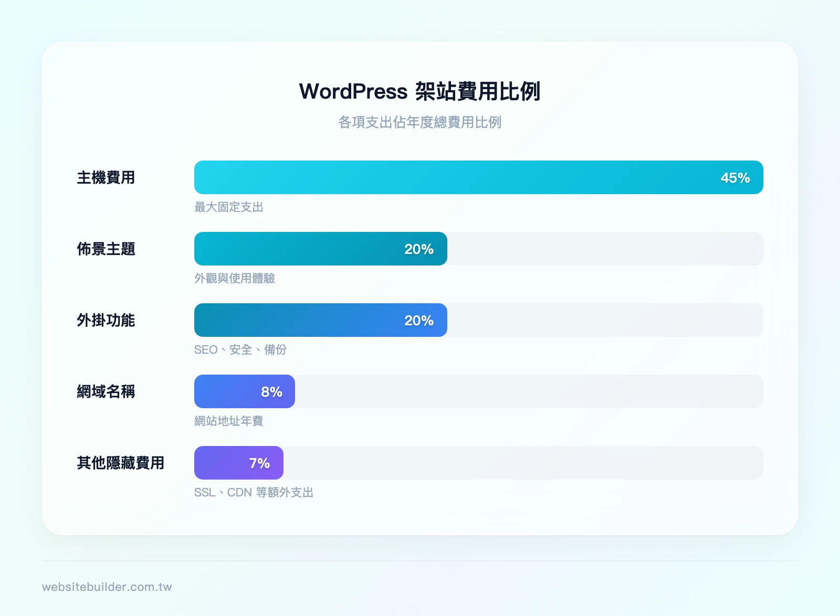The width and height of the screenshot is (840, 616).
Task: Click the caption 網站地址年費
Action: click(x=229, y=421)
